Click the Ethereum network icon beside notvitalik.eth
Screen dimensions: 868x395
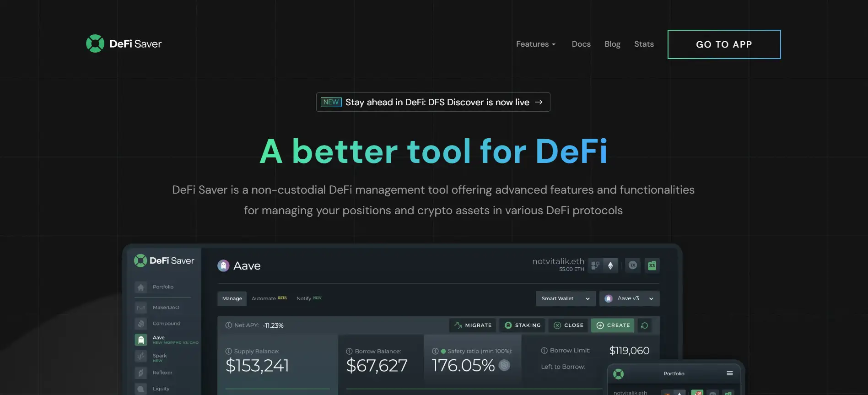(x=610, y=265)
